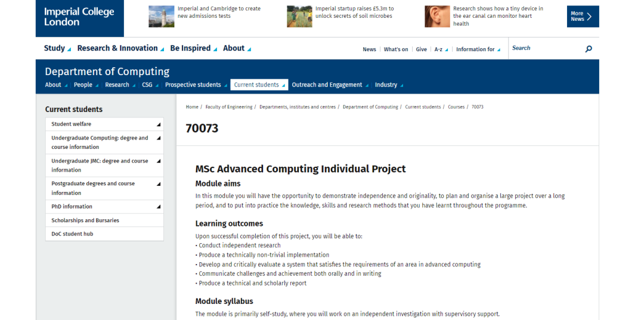The width and height of the screenshot is (644, 320).
Task: Select the Current students tab
Action: 259,85
